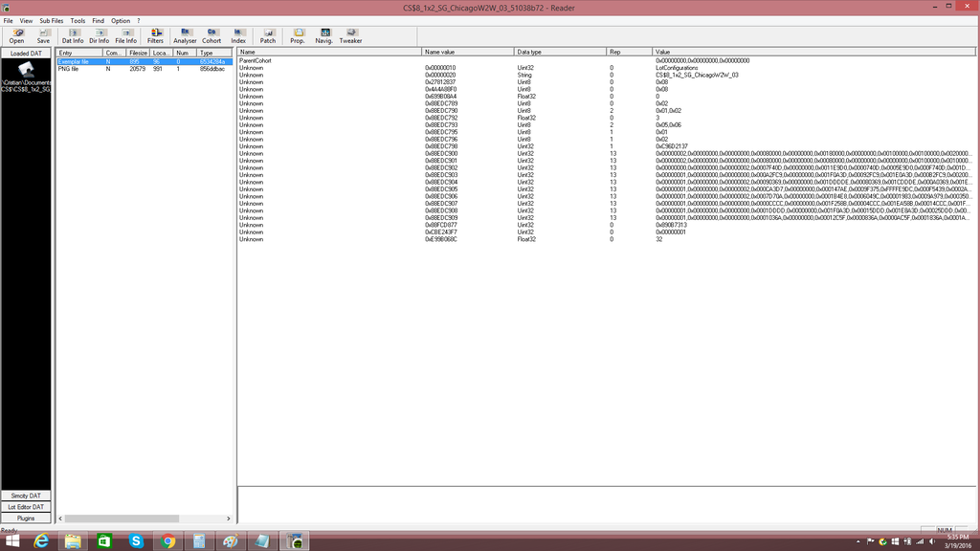
Task: Sort entries by the Filesize column header
Action: click(138, 53)
